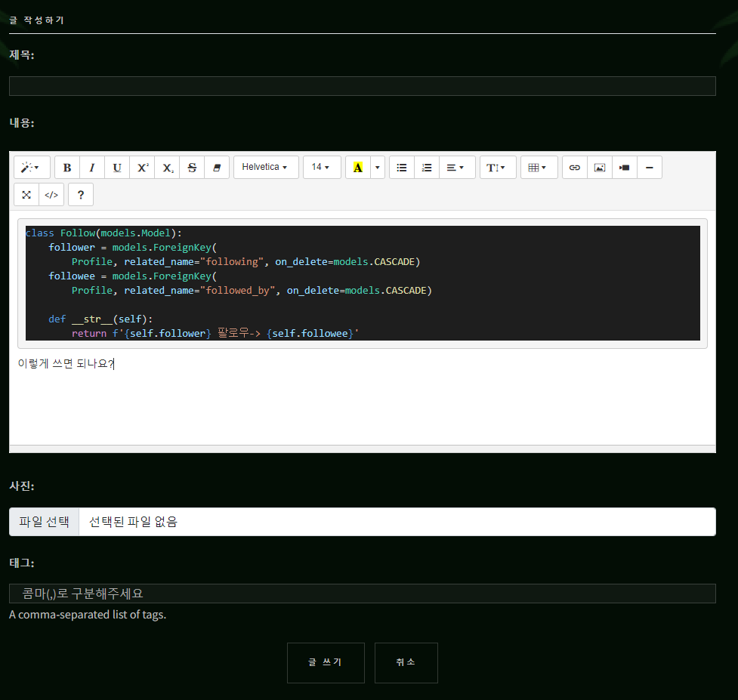This screenshot has height=700, width=738.
Task: Open the paragraph alignment dropdown
Action: point(457,168)
